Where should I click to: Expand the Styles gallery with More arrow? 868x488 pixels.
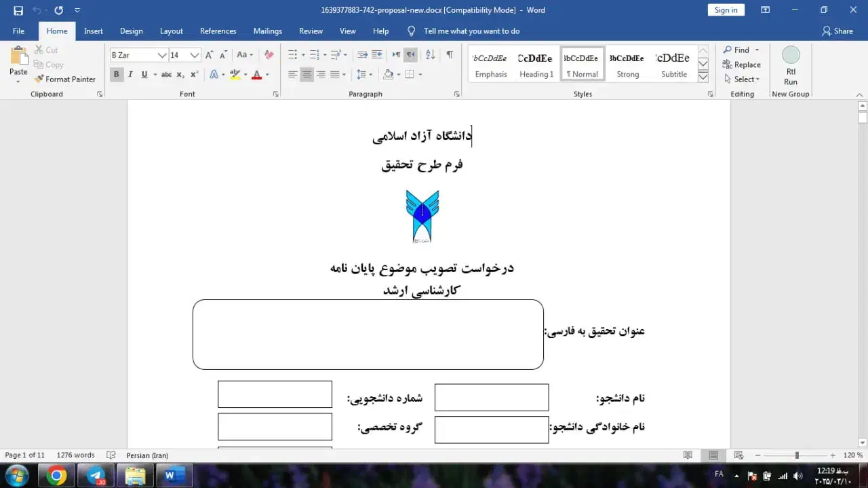pyautogui.click(x=703, y=77)
